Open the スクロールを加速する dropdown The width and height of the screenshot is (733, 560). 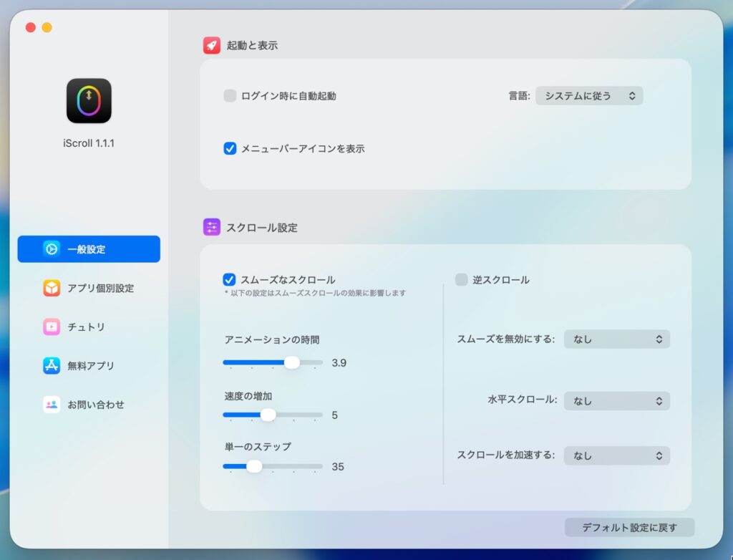point(616,455)
